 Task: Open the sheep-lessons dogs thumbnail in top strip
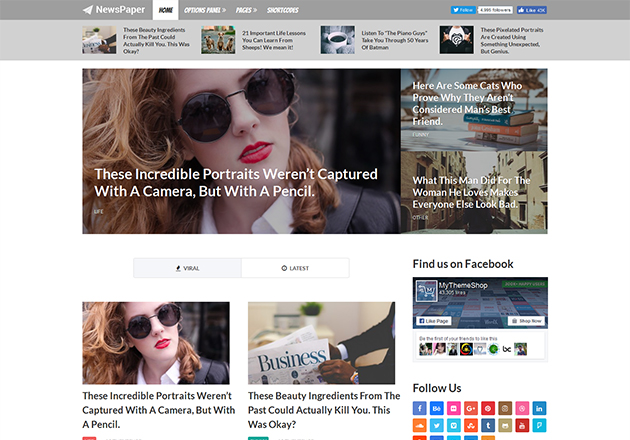(218, 40)
